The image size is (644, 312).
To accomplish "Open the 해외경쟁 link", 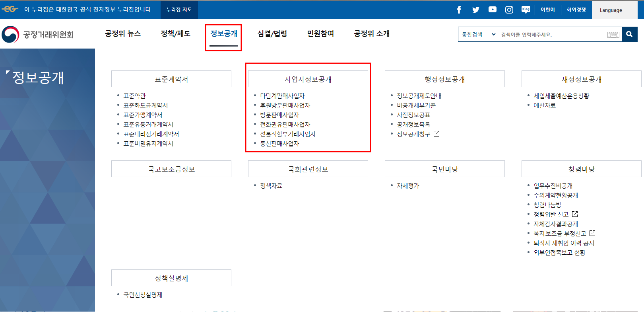I will click(x=576, y=10).
